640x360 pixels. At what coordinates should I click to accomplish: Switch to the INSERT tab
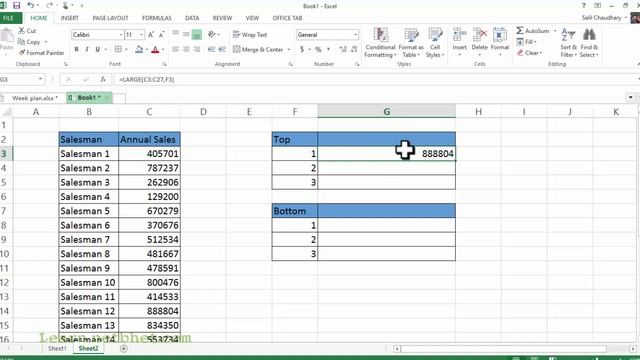click(69, 18)
